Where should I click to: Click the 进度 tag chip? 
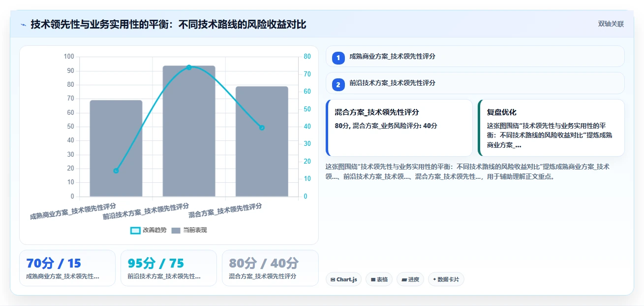pos(410,279)
